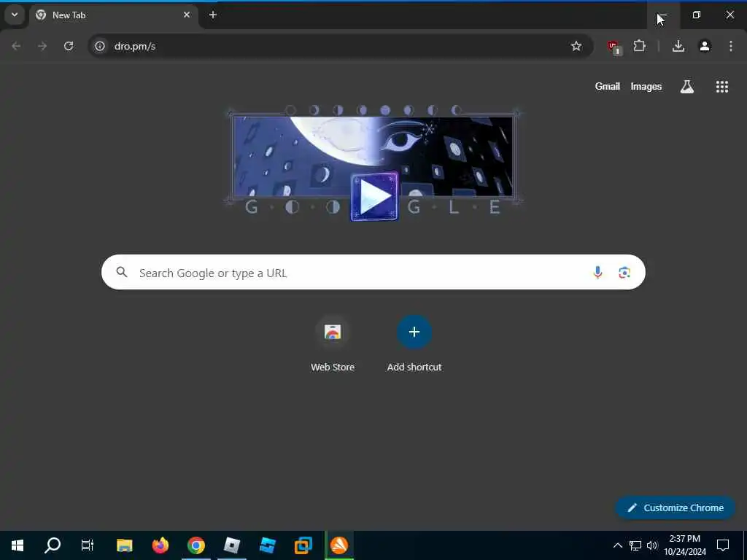Open File Explorer from the taskbar

click(x=124, y=545)
